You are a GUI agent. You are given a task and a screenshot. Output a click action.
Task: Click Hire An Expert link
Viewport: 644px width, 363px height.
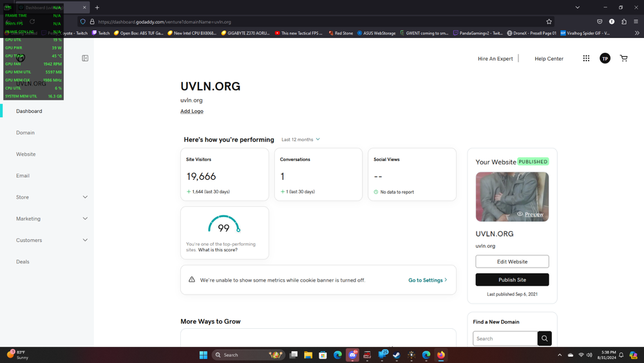[x=495, y=59]
